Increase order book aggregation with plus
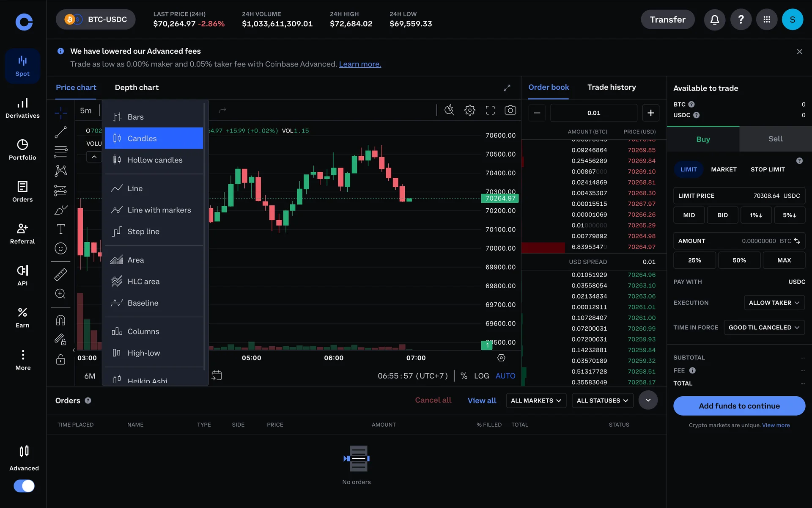The height and width of the screenshot is (508, 812). [650, 113]
